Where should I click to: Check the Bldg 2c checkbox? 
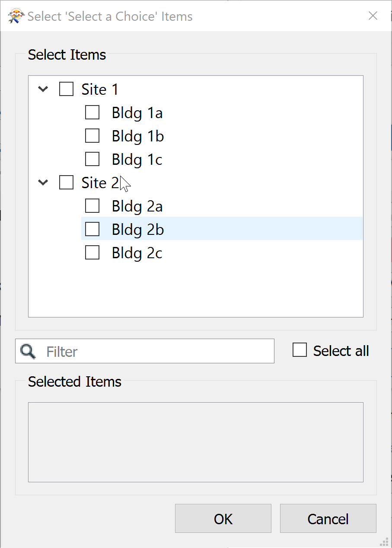click(x=92, y=252)
